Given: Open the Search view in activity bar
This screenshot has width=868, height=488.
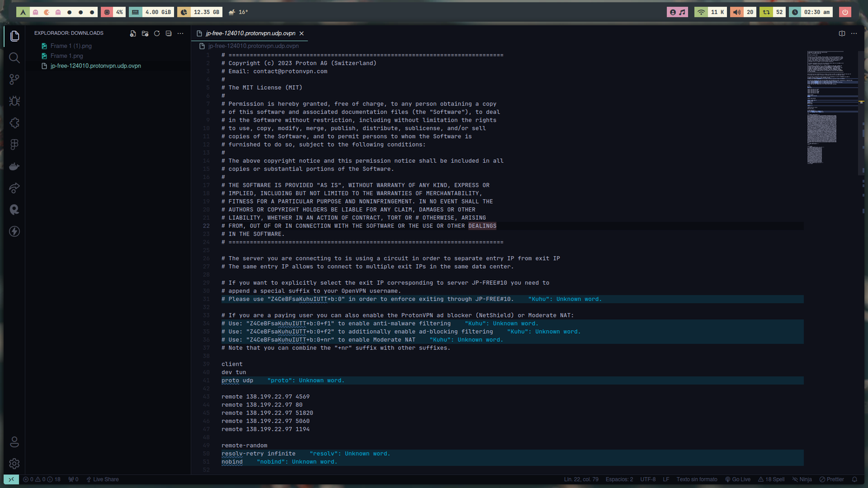Looking at the screenshot, I should [x=14, y=58].
